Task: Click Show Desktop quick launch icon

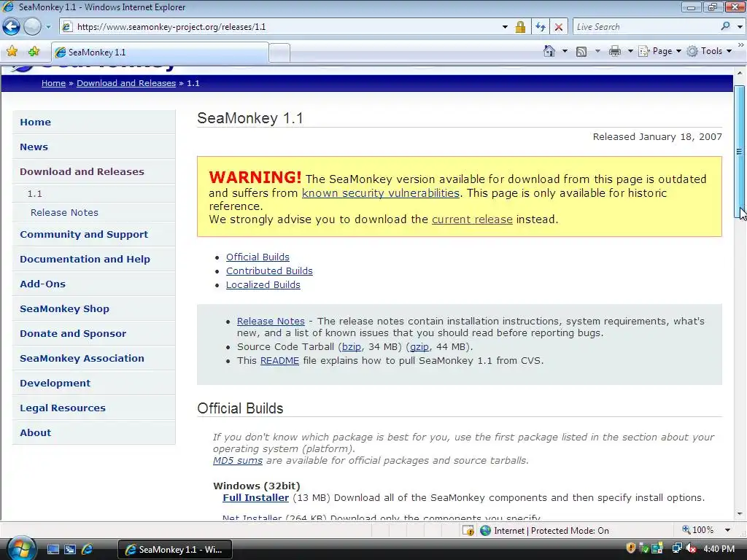Action: click(53, 549)
